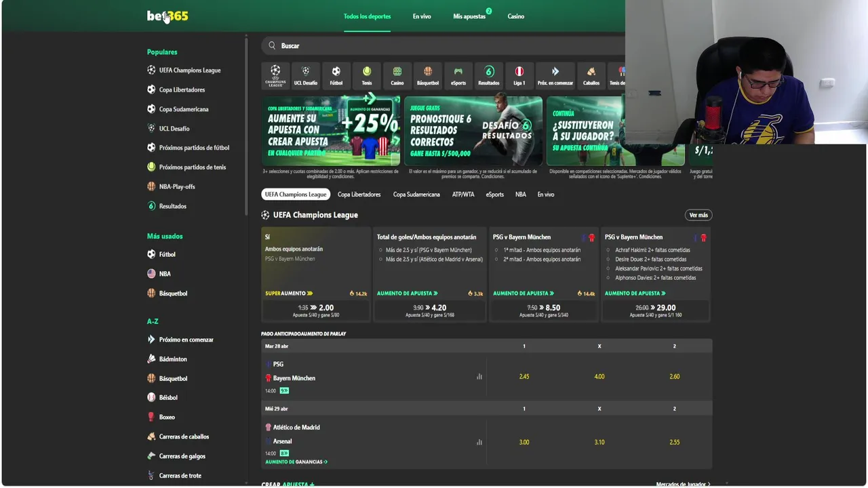The image size is (868, 488).
Task: Select Copa Sudamericana competition pill
Action: click(x=416, y=195)
